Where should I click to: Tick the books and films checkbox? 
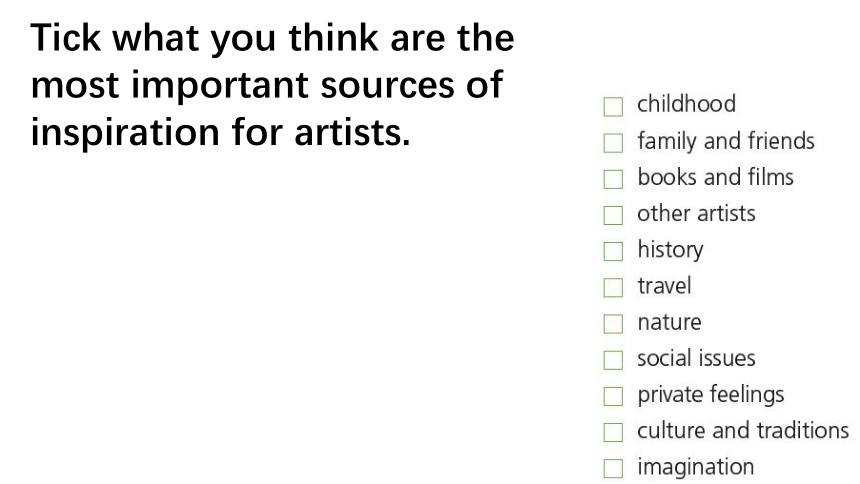pyautogui.click(x=613, y=179)
